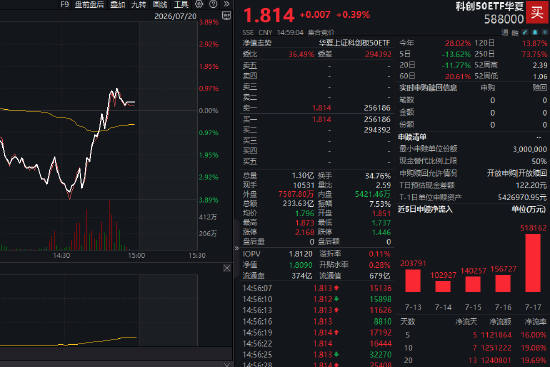This screenshot has height=367, width=550.
Task: Click the chart screenshot icon beside the date
Action: point(227,15)
